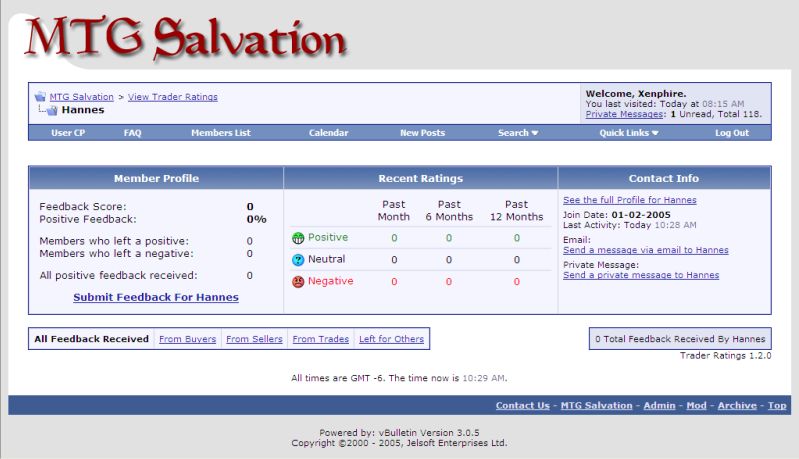Screen dimensions: 799x459
Task: Click the Negative rating label
Action: [331, 281]
